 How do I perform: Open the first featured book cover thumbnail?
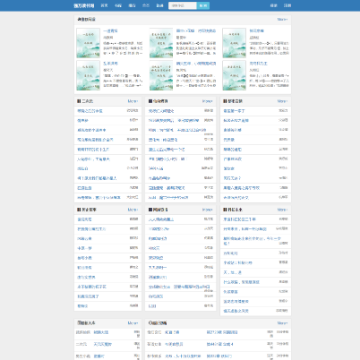(x=88, y=43)
